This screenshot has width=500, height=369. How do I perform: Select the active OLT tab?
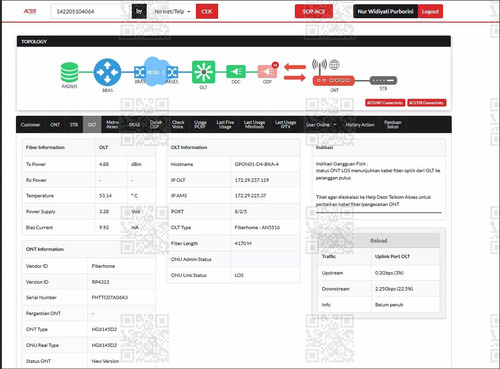(92, 125)
